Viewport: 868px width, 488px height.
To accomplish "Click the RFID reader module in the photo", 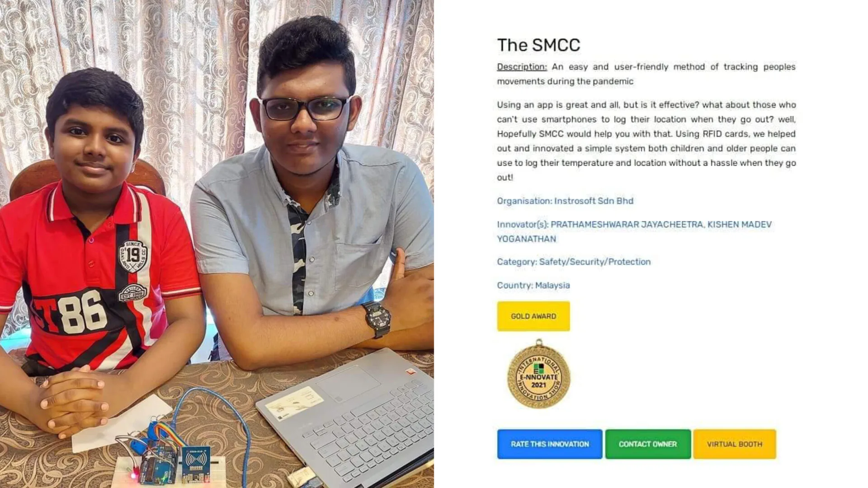I will point(196,464).
